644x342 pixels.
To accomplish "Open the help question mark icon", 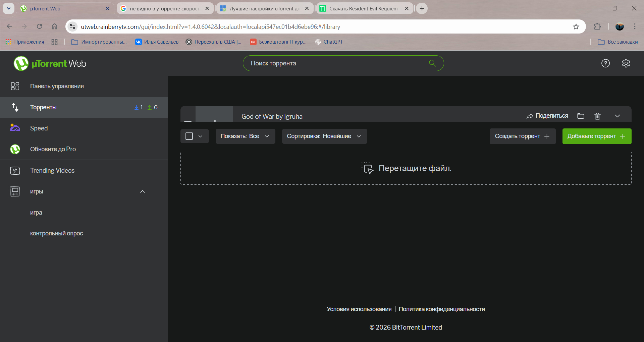I will (605, 63).
